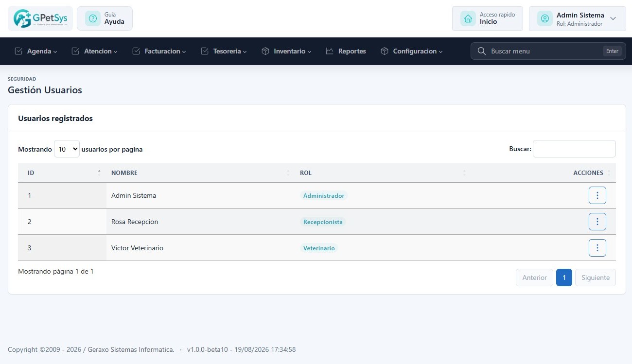
Task: Click the GPetSys logo
Action: tap(40, 18)
